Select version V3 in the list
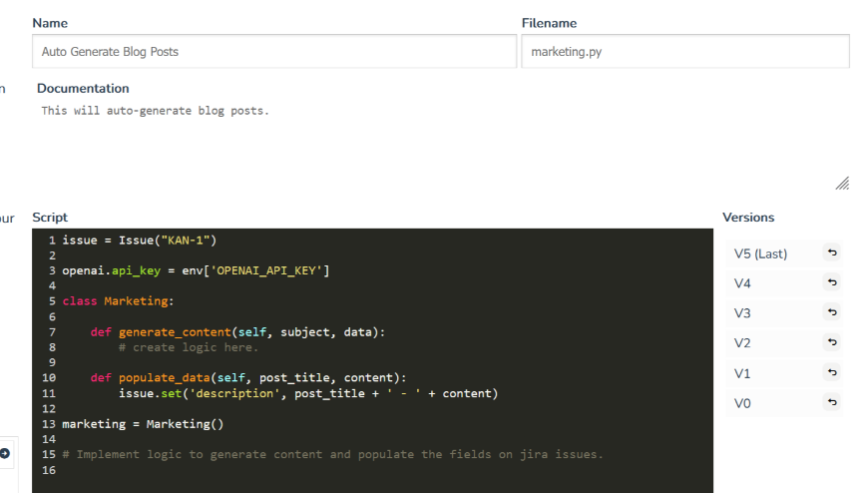The height and width of the screenshot is (493, 868). 742,313
